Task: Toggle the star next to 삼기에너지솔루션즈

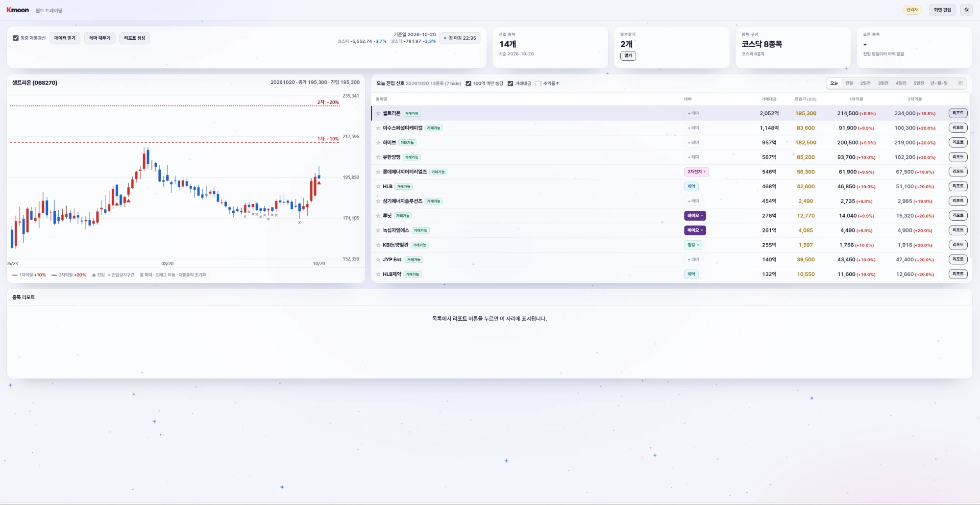Action: point(378,201)
